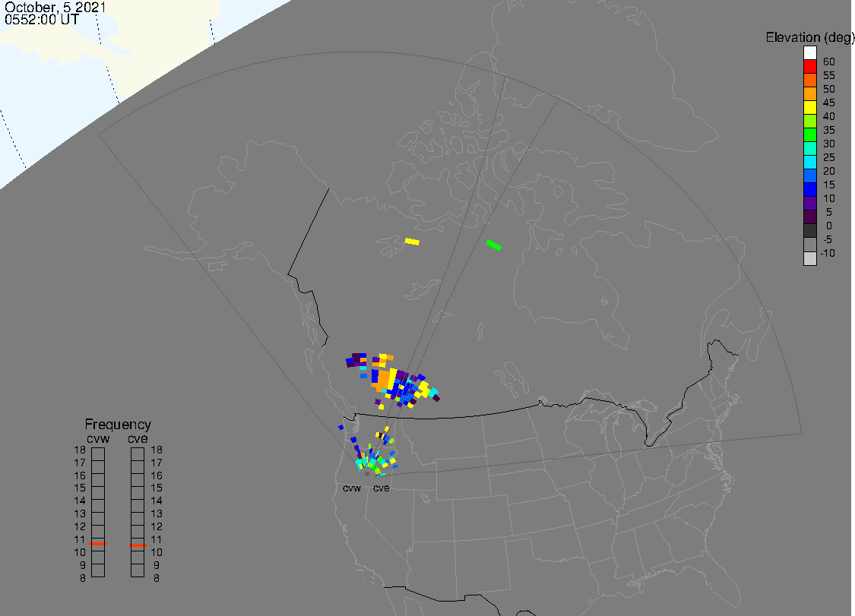Select the red swatch in elevation legend
Screen dimensions: 855x616
(809, 67)
